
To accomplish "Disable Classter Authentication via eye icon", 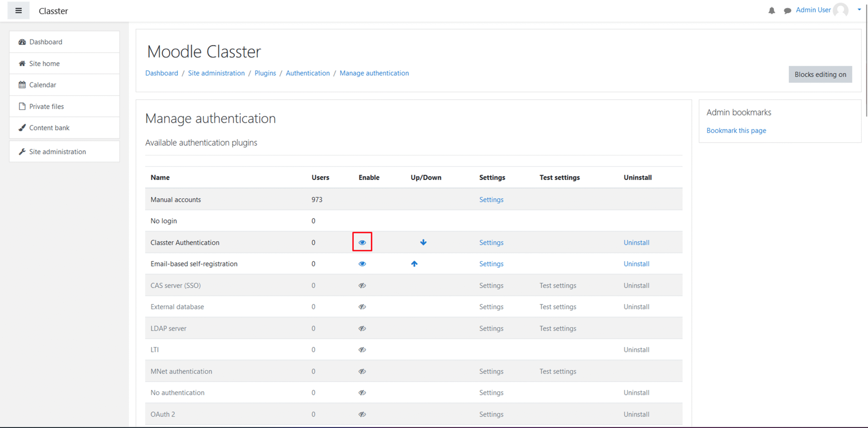I will 362,242.
